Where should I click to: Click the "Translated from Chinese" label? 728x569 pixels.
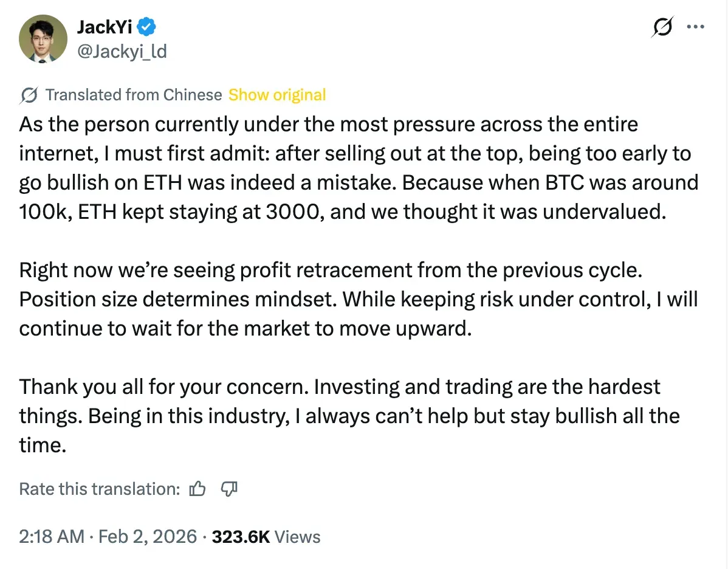pos(134,95)
